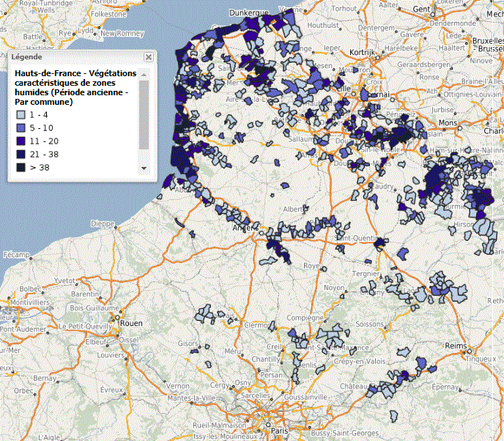The height and width of the screenshot is (441, 504).
Task: Close the Légende panel
Action: [x=149, y=56]
